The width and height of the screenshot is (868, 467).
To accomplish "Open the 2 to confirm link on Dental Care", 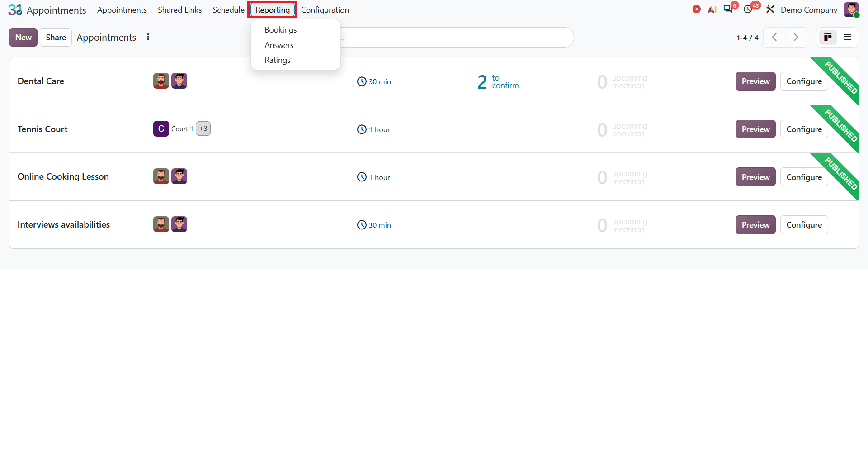I will point(498,81).
